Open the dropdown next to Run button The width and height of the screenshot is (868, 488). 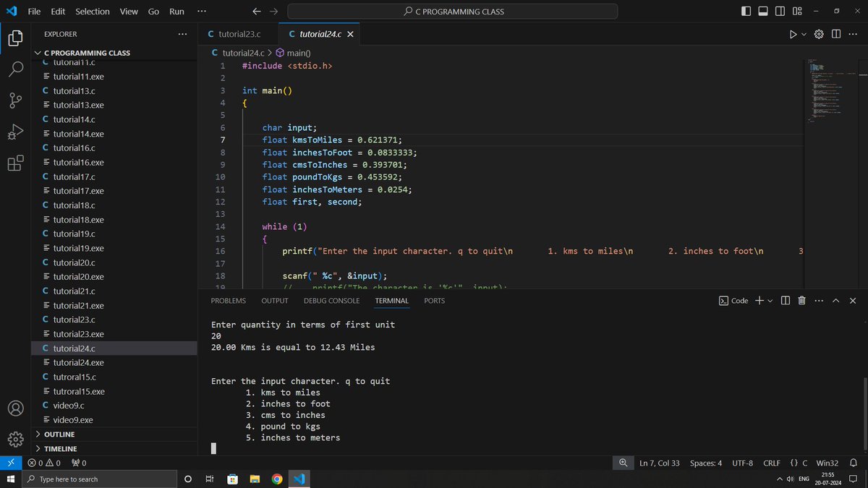(x=804, y=34)
